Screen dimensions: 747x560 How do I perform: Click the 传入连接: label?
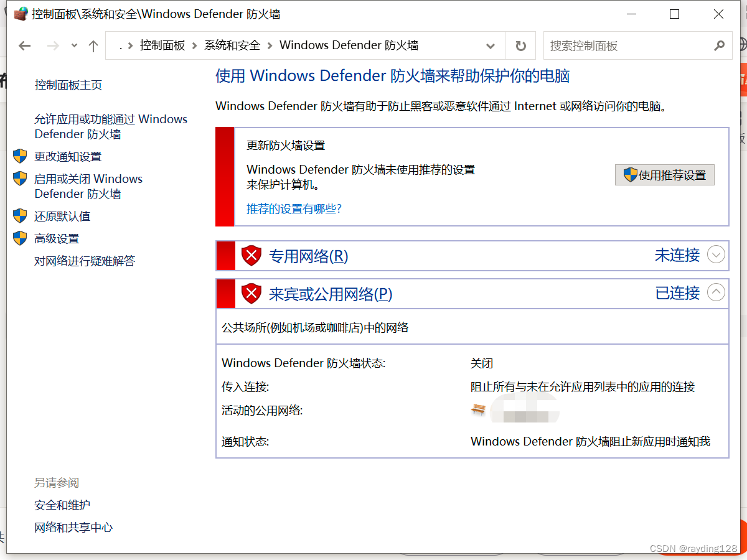245,387
